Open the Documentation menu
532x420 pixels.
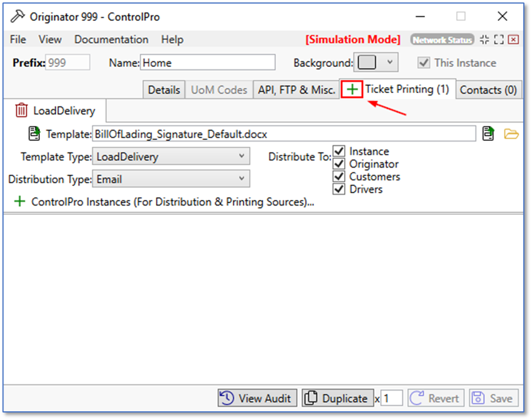point(111,40)
